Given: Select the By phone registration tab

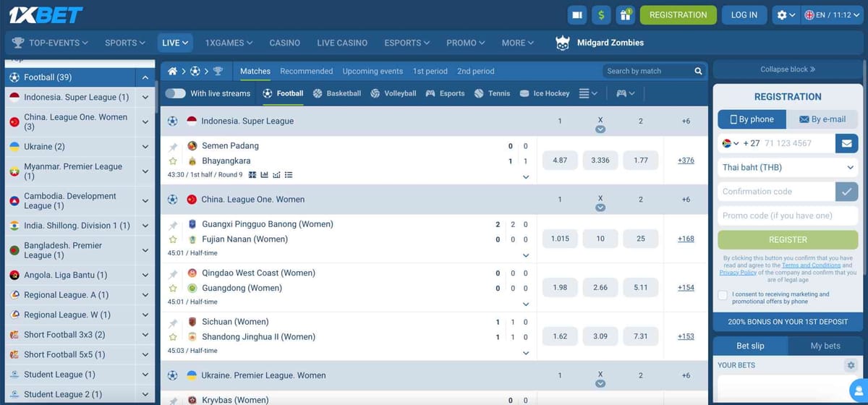Looking at the screenshot, I should point(752,119).
